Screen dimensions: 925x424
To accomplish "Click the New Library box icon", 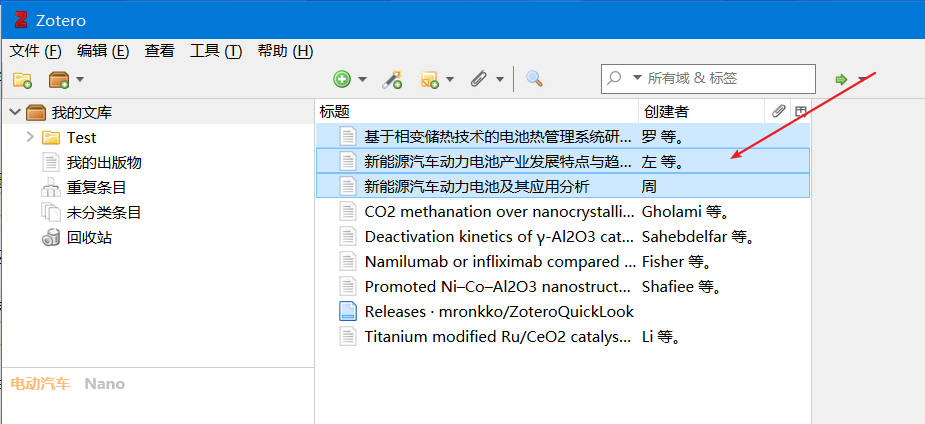I will (x=59, y=79).
